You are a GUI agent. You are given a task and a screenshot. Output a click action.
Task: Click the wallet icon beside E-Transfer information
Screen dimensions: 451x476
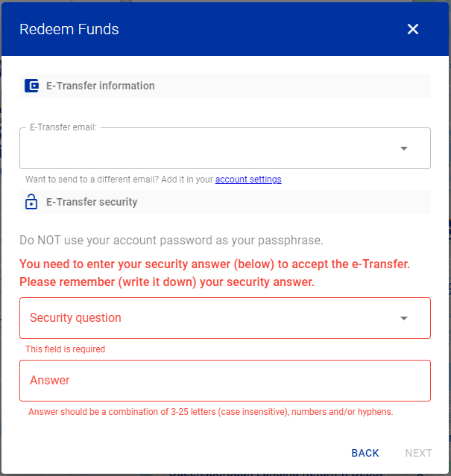31,86
